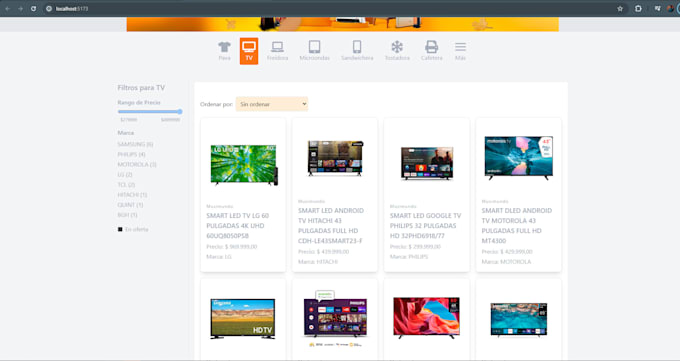Reload the localhost page

coord(33,8)
